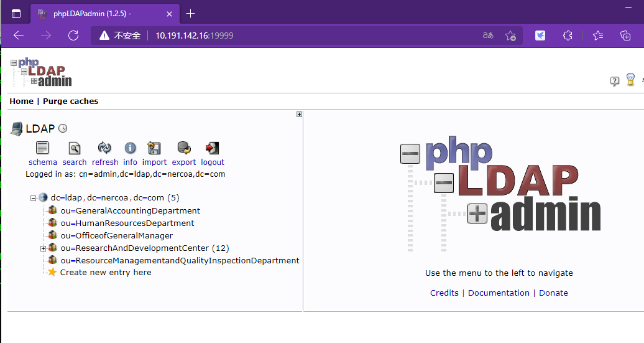Open the server info icon
This screenshot has height=343, width=644.
[130, 148]
